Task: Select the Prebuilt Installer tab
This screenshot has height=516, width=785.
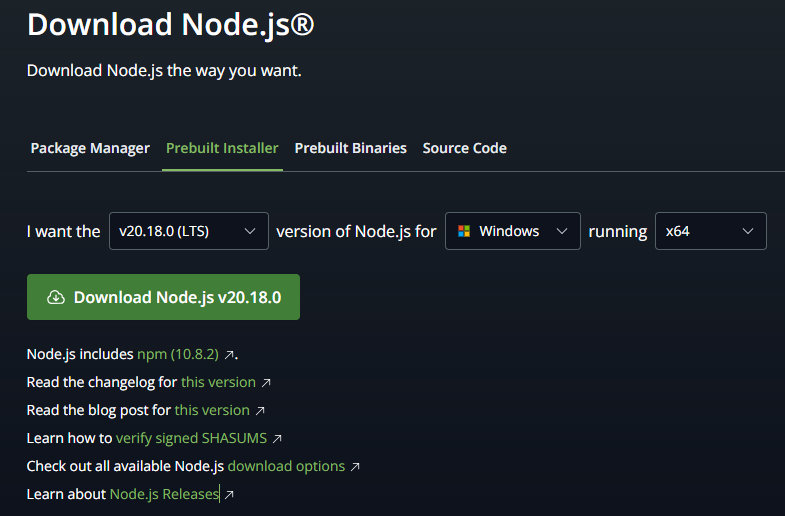Action: click(222, 148)
